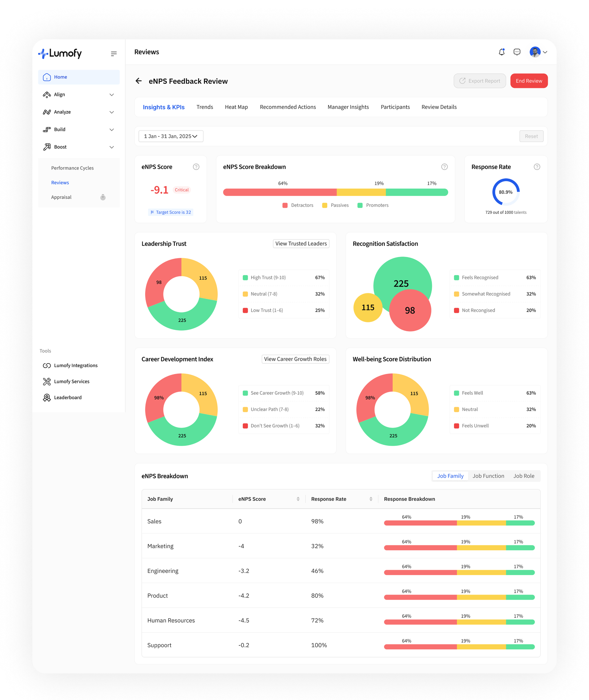Open Performance Cycles in sidebar

pyautogui.click(x=72, y=168)
